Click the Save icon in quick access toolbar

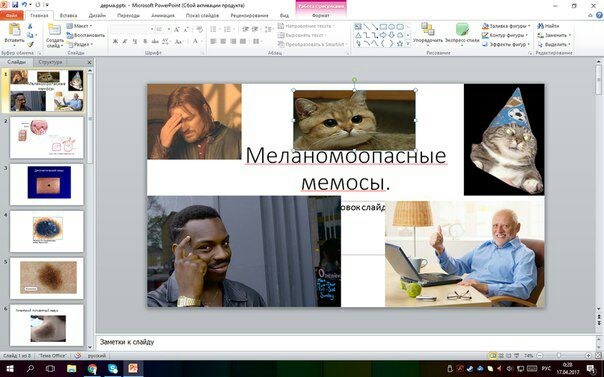click(15, 5)
